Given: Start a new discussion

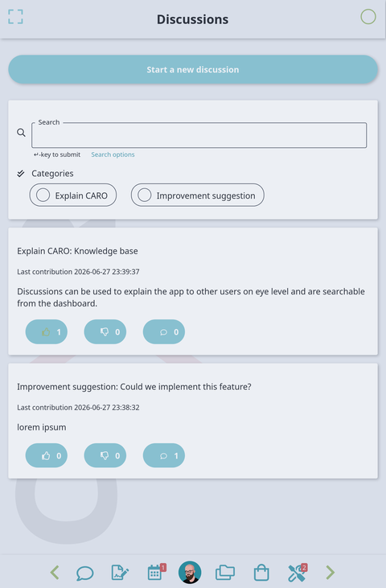Looking at the screenshot, I should [193, 69].
